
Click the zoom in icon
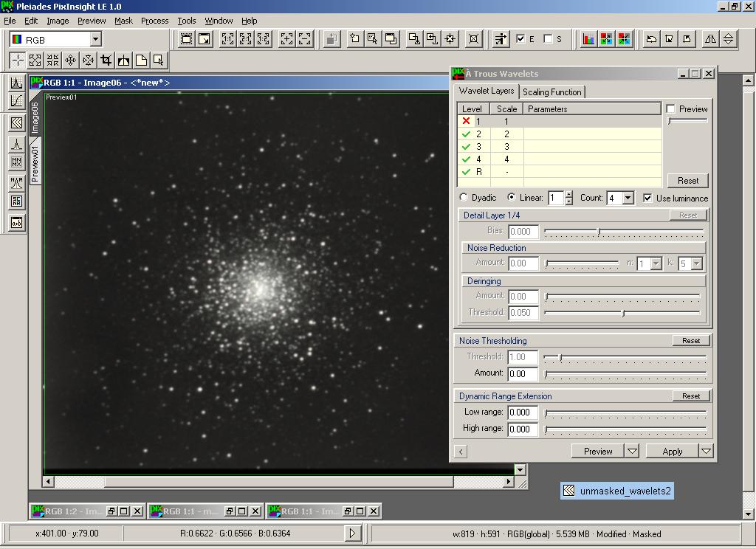pyautogui.click(x=286, y=39)
